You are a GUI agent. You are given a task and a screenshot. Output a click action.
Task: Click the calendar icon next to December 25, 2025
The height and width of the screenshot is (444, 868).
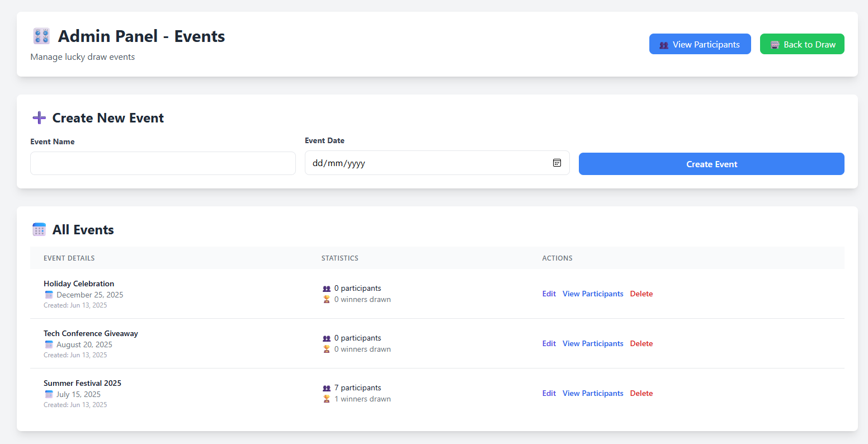[49, 295]
